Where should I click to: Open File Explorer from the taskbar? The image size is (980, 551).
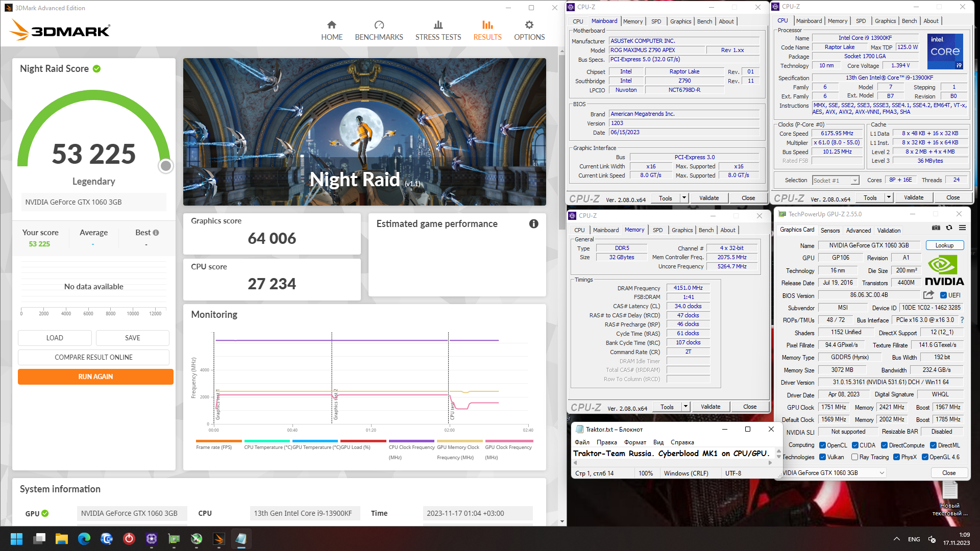click(62, 539)
